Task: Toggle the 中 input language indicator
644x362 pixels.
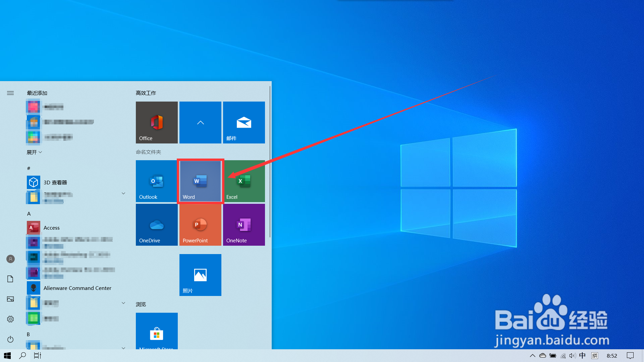Action: pos(582,356)
